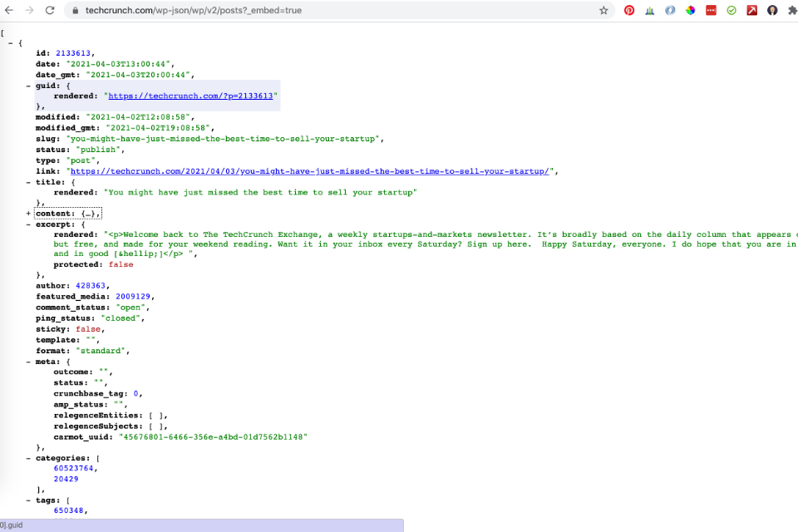Reload the current page
This screenshot has height=532, width=798.
tap(50, 10)
